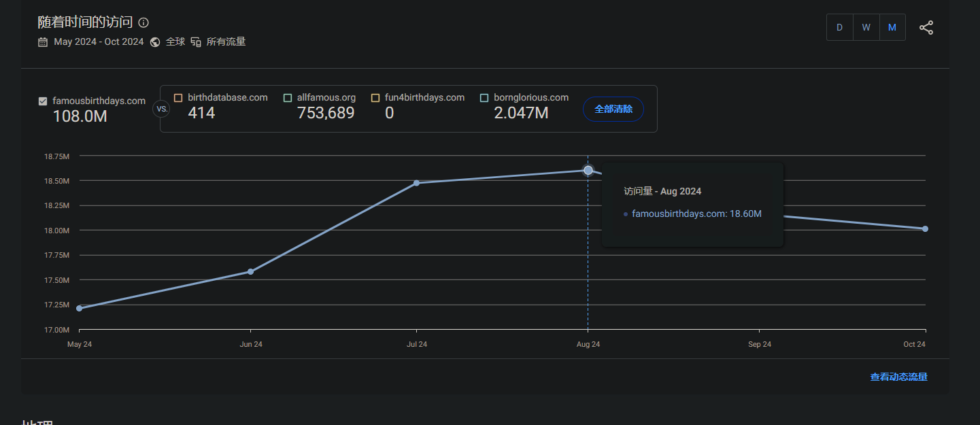
Task: Click the globe icon next to 全球
Action: pyautogui.click(x=155, y=42)
